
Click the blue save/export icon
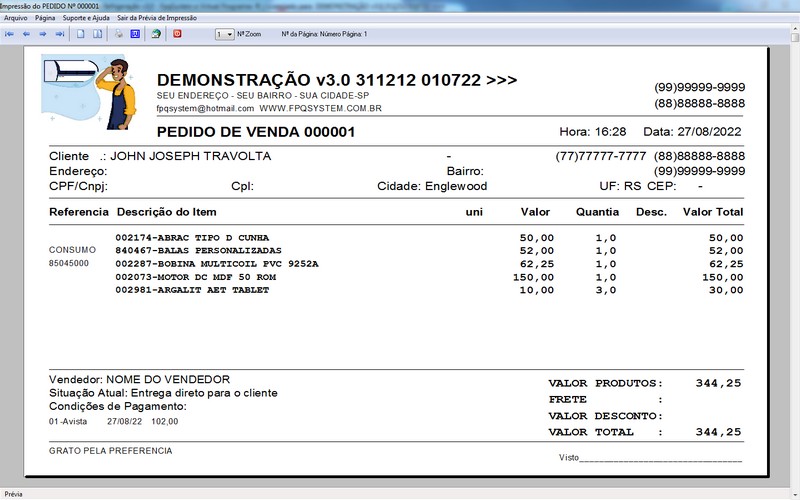pyautogui.click(x=135, y=34)
